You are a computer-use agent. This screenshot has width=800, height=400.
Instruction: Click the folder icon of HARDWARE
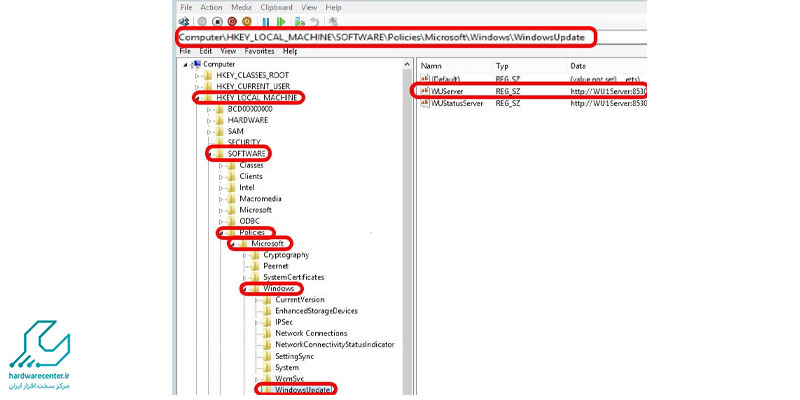point(219,120)
